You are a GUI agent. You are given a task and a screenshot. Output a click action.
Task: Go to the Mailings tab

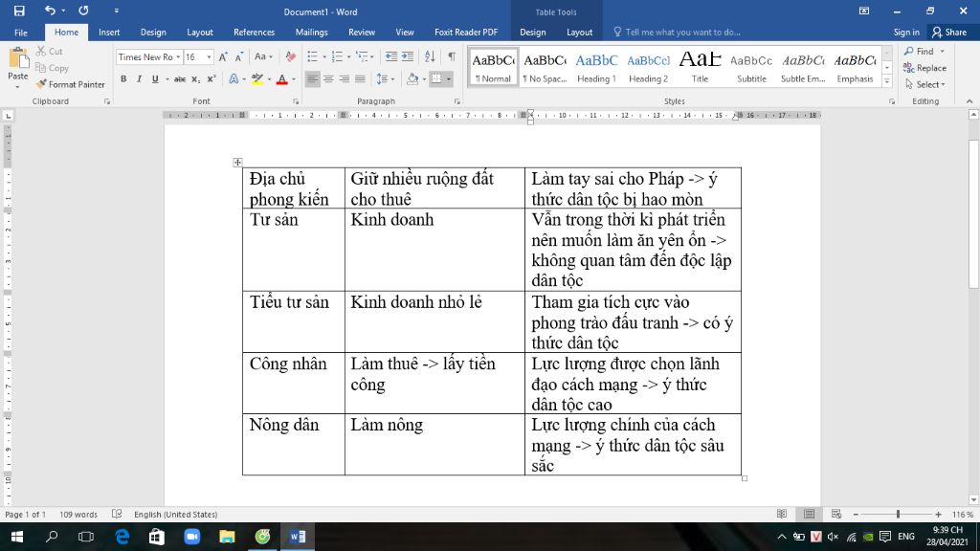click(311, 32)
